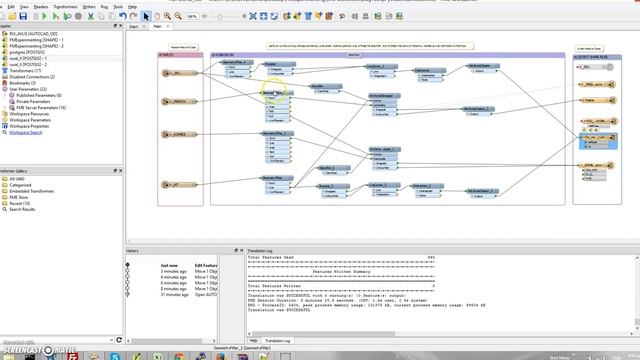This screenshot has width=640, height=360.
Task: Select the 'Just now' history entry
Action: [169, 265]
